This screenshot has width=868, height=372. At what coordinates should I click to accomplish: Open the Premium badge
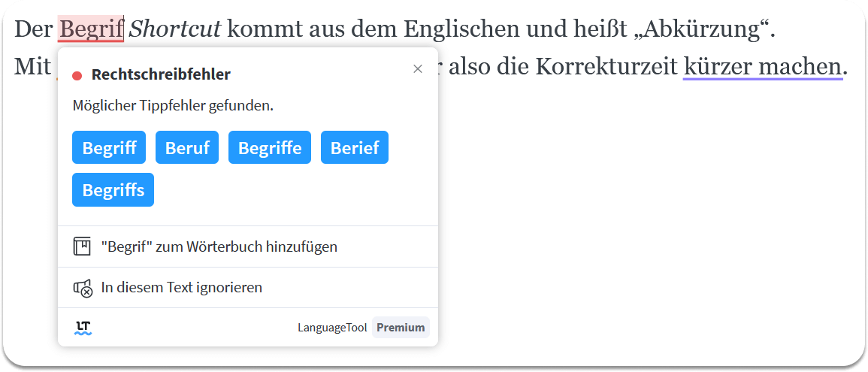[401, 327]
